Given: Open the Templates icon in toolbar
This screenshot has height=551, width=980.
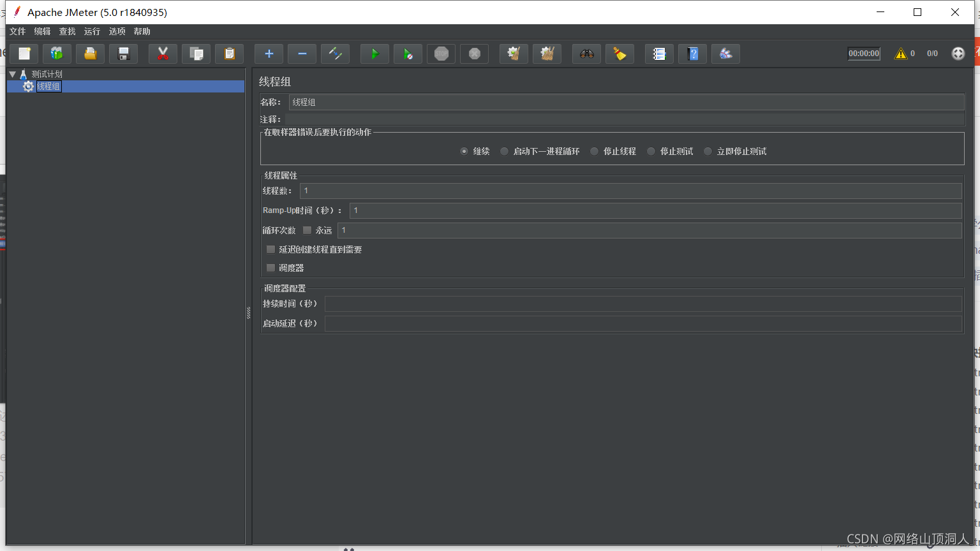Looking at the screenshot, I should tap(57, 54).
